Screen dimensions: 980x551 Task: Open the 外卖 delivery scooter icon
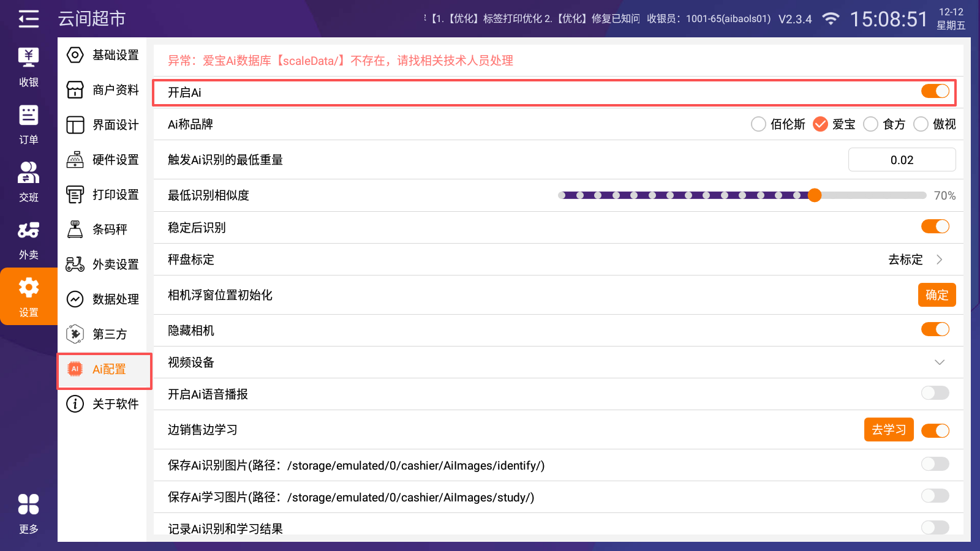[28, 231]
